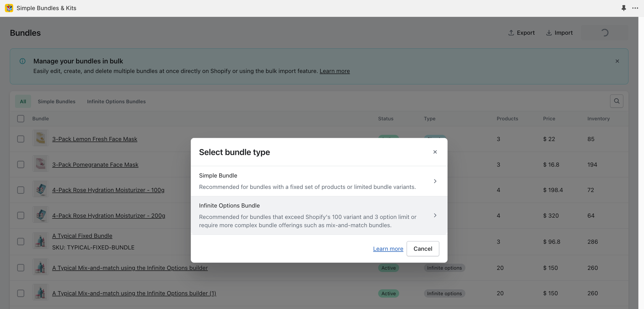Click the Type column header

[x=430, y=119]
